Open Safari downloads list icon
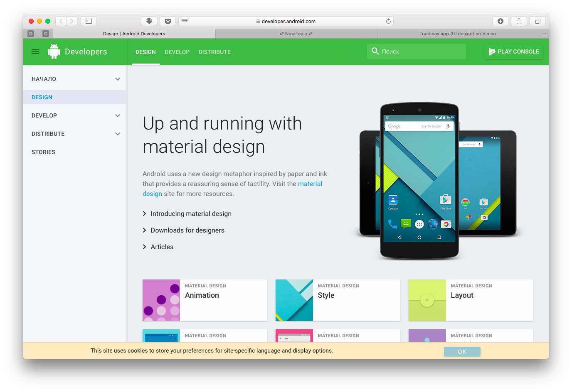The image size is (572, 392). click(x=500, y=21)
